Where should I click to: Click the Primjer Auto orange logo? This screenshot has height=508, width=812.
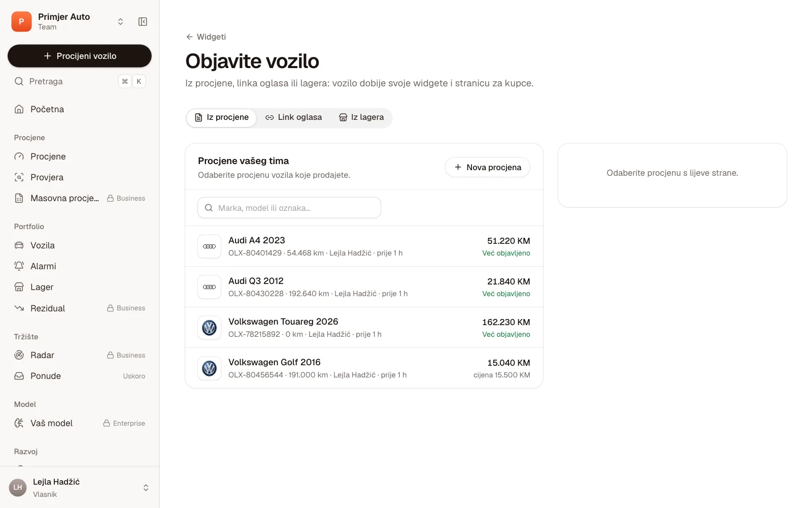[x=21, y=21]
